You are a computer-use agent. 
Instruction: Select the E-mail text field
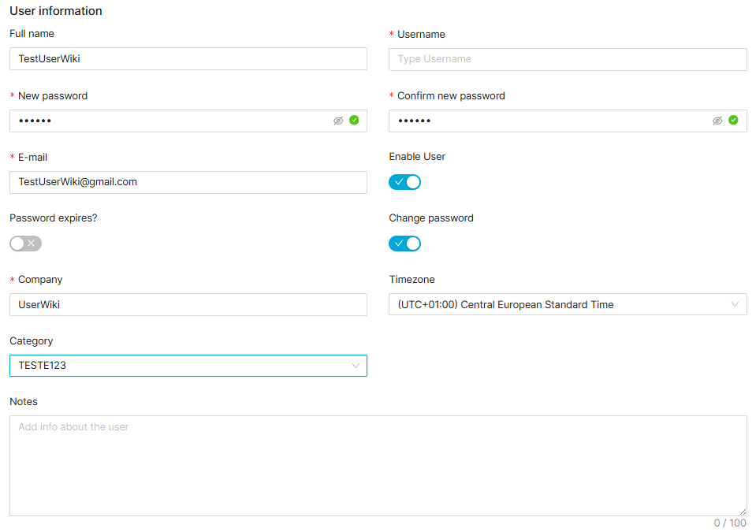point(188,182)
